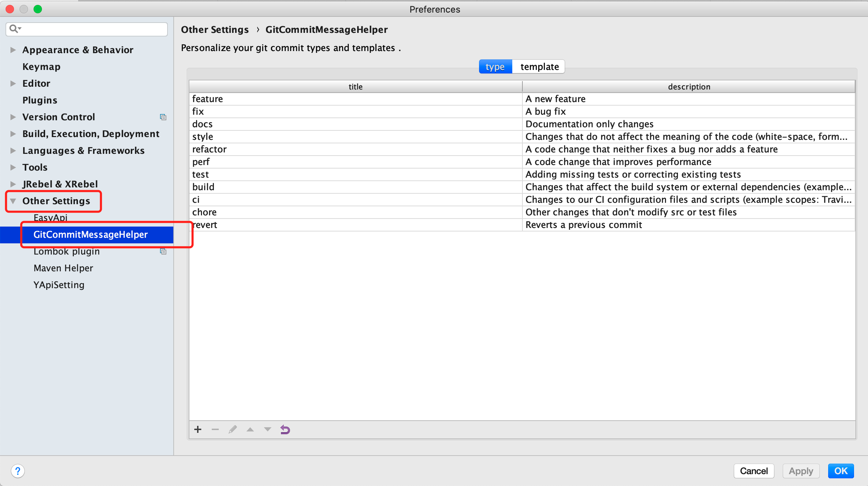Click the add (+) type button
Screen dimensions: 868x486
click(x=198, y=429)
